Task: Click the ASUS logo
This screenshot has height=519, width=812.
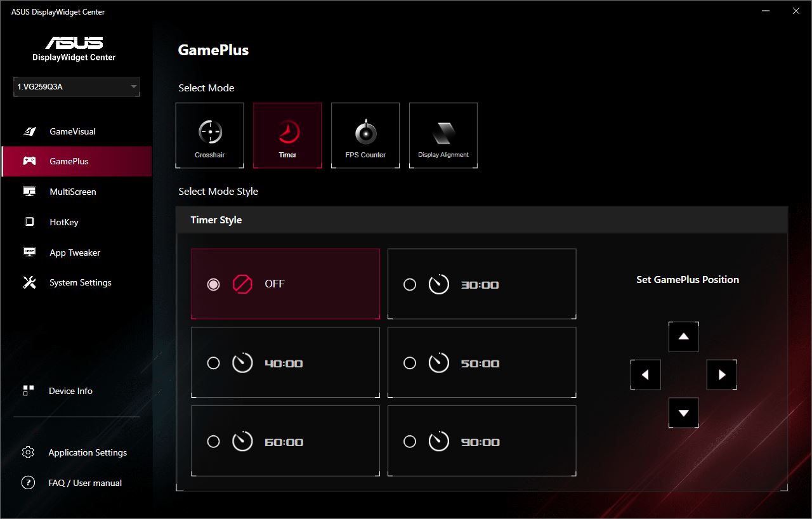Action: coord(74,43)
